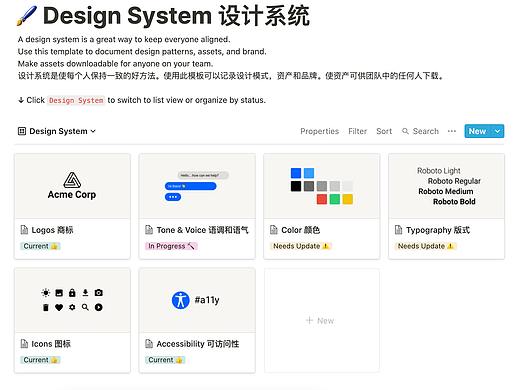Click the red color swatch

322,199
